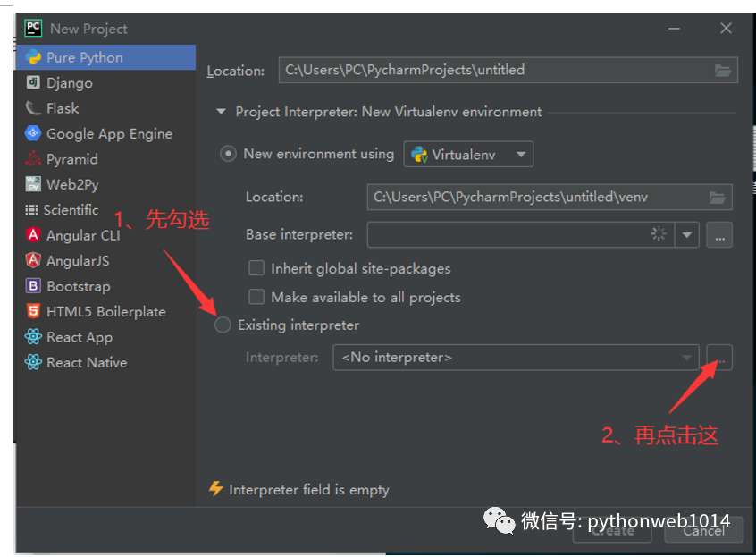Click 'Interpreter field is empty' message
Viewport: 756px width, 557px height.
pyautogui.click(x=309, y=489)
